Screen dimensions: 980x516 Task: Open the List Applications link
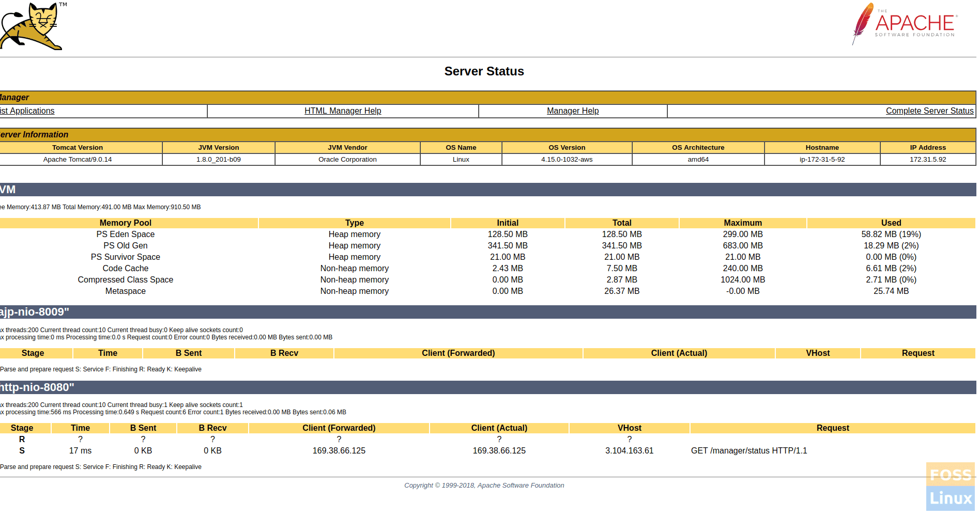click(x=27, y=111)
